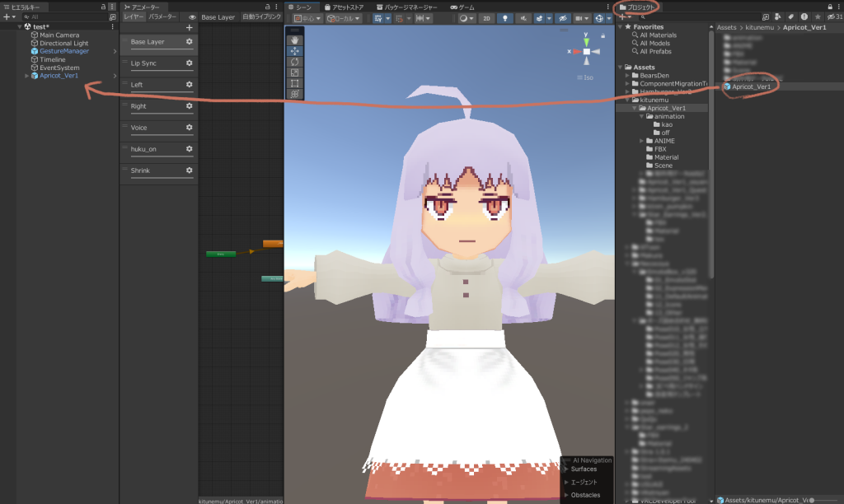Toggle the Animator eye visibility icon
Screen dimensions: 844x504
(192, 17)
